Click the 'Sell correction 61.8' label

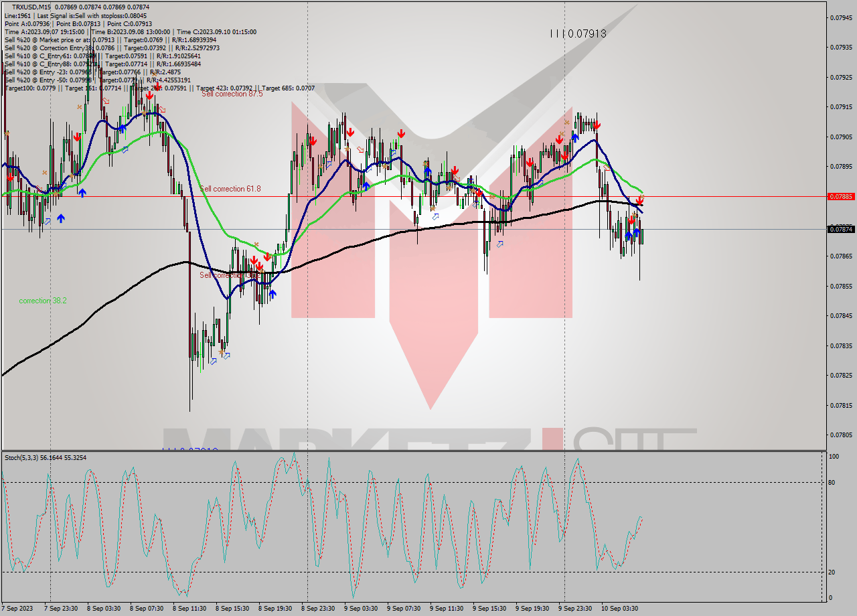[x=230, y=189]
